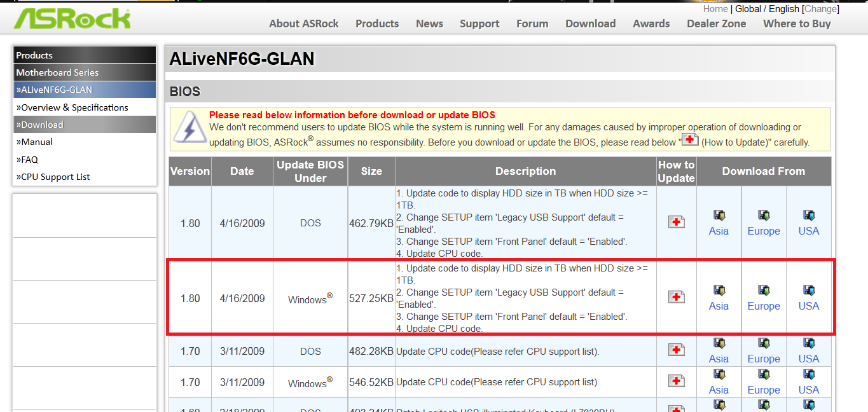Click Europe download icon in 1.80 Windows row
868x412 pixels.
pos(764,291)
